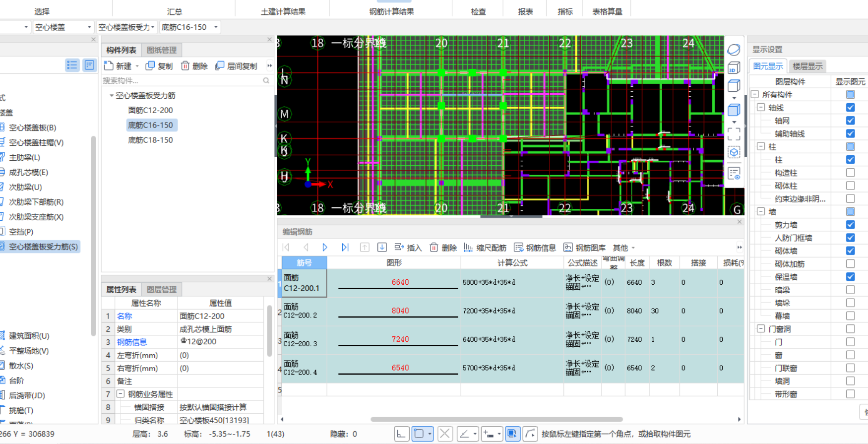Click the 名称 property link
Image resolution: width=868 pixels, height=444 pixels.
click(124, 316)
